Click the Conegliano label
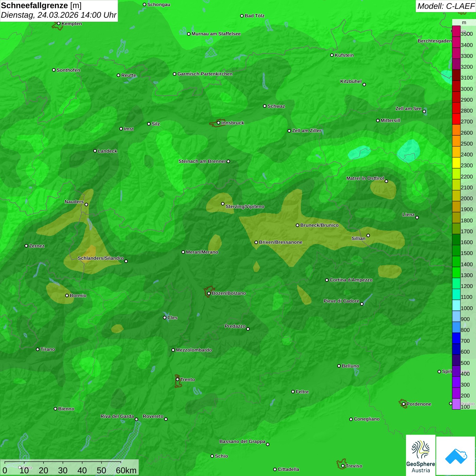Screen dimensions: 476x476 coord(367,419)
